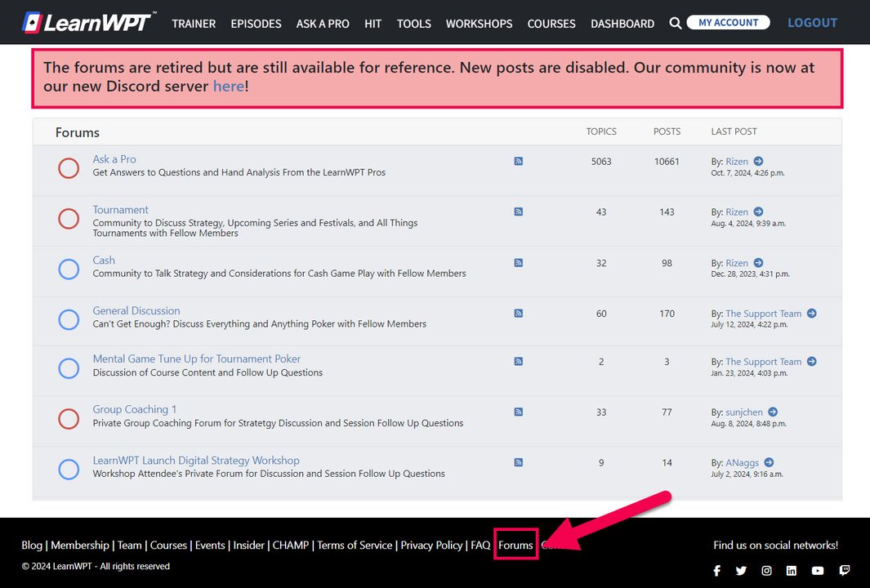The image size is (870, 588).
Task: Open the Insider footer link
Action: (248, 546)
